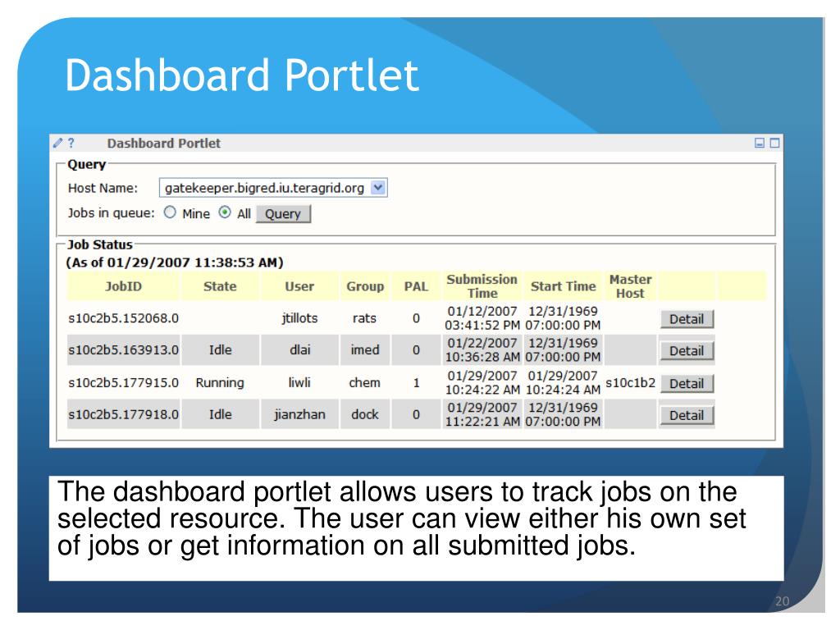Click group cell chem
840x630 pixels.
tap(364, 382)
